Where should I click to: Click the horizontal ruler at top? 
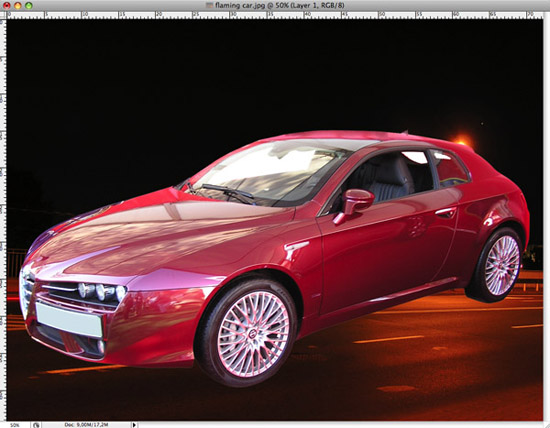tap(275, 15)
